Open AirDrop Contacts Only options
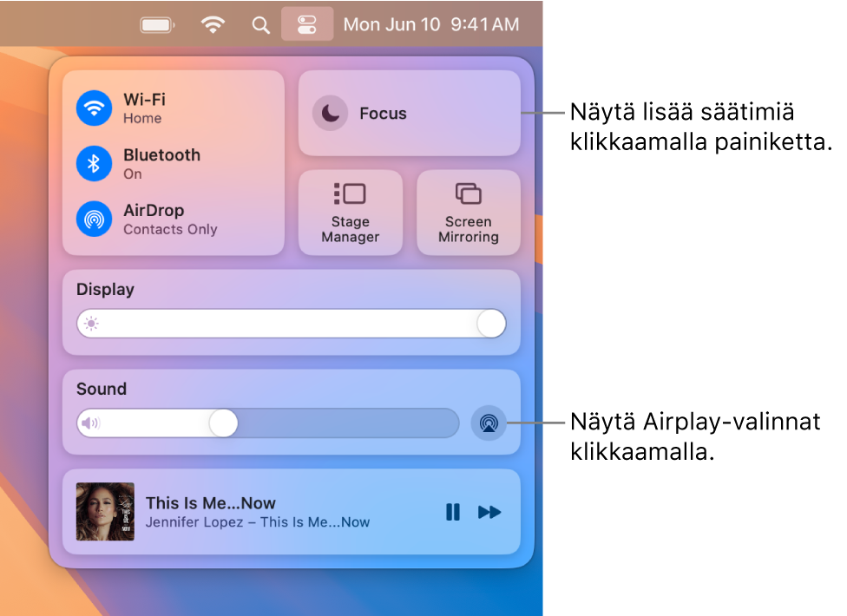The width and height of the screenshot is (847, 616). pos(170,219)
